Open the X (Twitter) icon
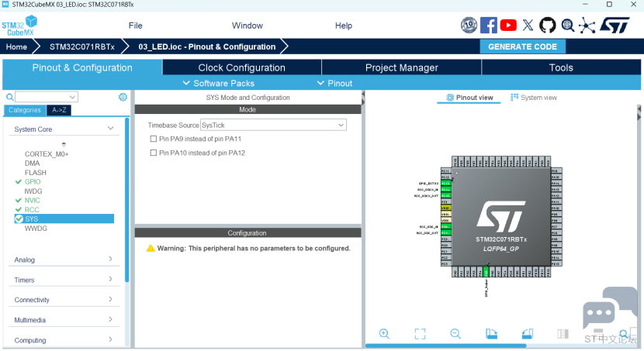Viewport: 644px width, 351px height. click(x=528, y=26)
